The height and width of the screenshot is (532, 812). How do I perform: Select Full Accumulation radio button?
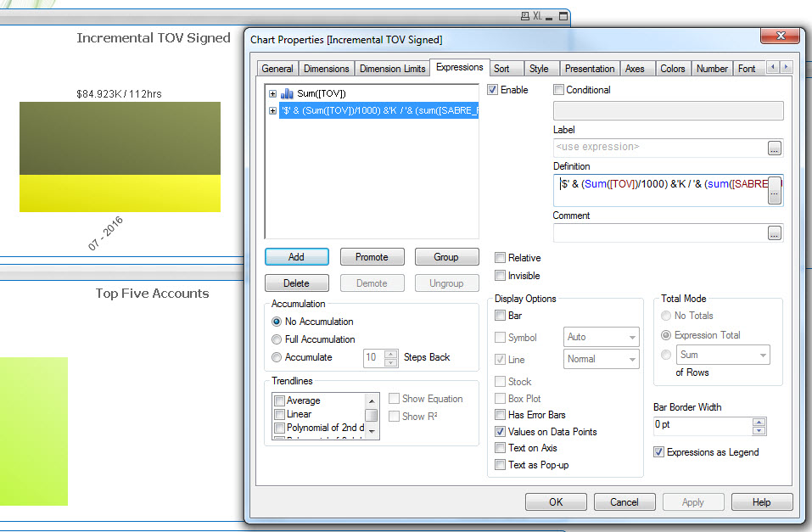277,339
